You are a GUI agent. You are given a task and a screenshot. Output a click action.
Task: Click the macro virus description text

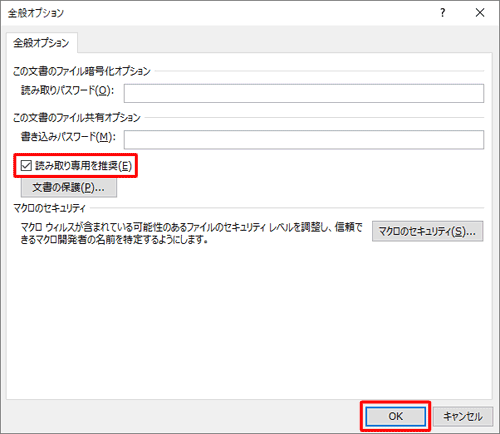tap(191, 233)
